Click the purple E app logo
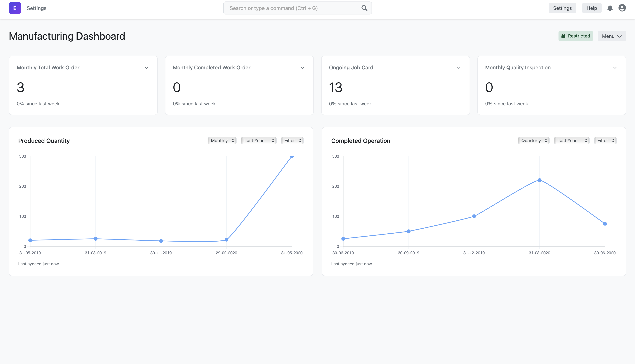635x364 pixels. point(15,8)
